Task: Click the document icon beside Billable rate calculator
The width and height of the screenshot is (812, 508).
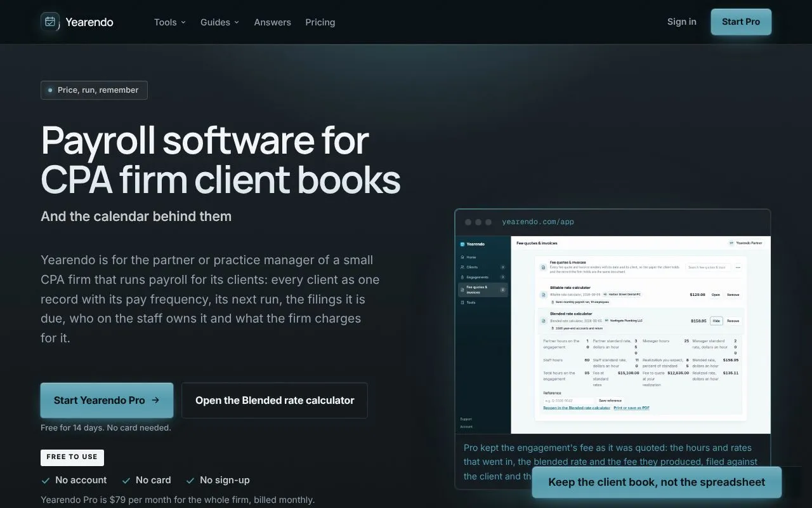Action: (543, 295)
